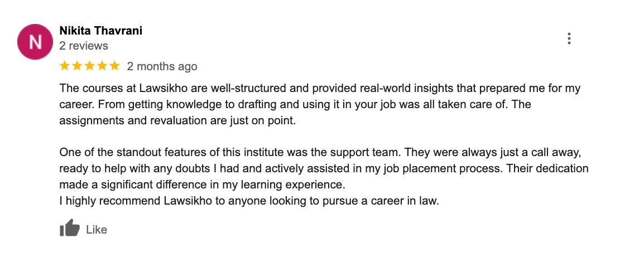644x262 pixels.
Task: Click the '2 reviews' count text
Action: pyautogui.click(x=84, y=46)
